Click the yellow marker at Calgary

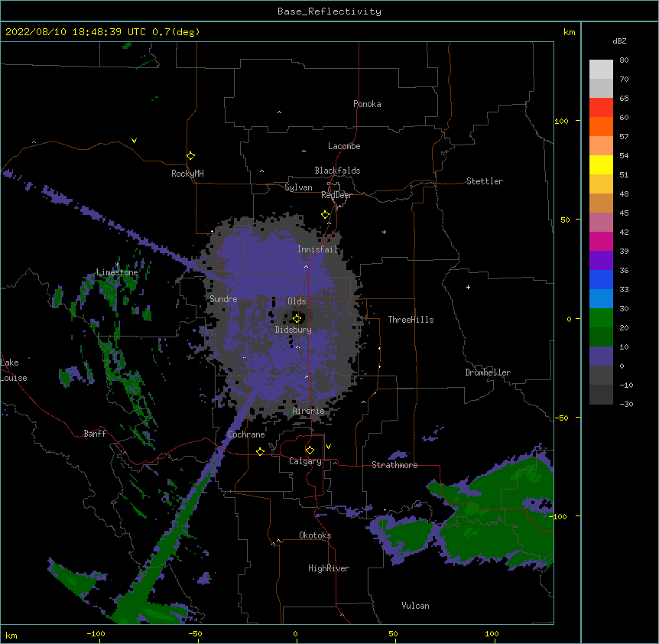(x=310, y=450)
